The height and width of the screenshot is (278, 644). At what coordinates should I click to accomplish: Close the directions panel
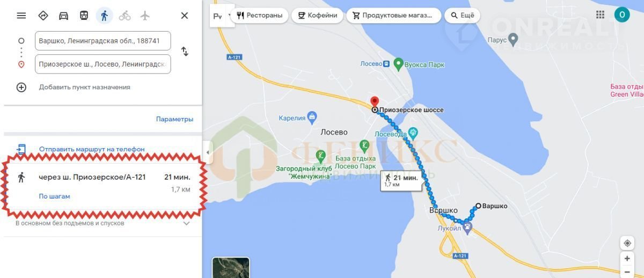point(185,16)
